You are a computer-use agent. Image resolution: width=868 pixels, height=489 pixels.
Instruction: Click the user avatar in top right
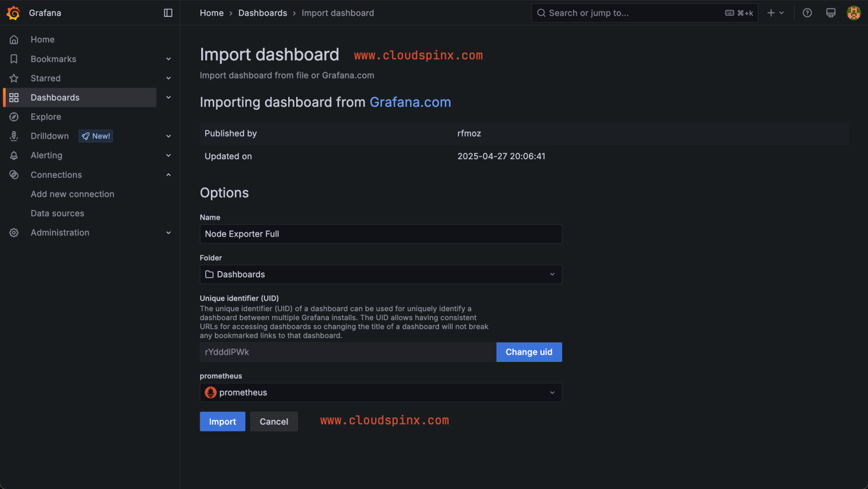click(853, 12)
